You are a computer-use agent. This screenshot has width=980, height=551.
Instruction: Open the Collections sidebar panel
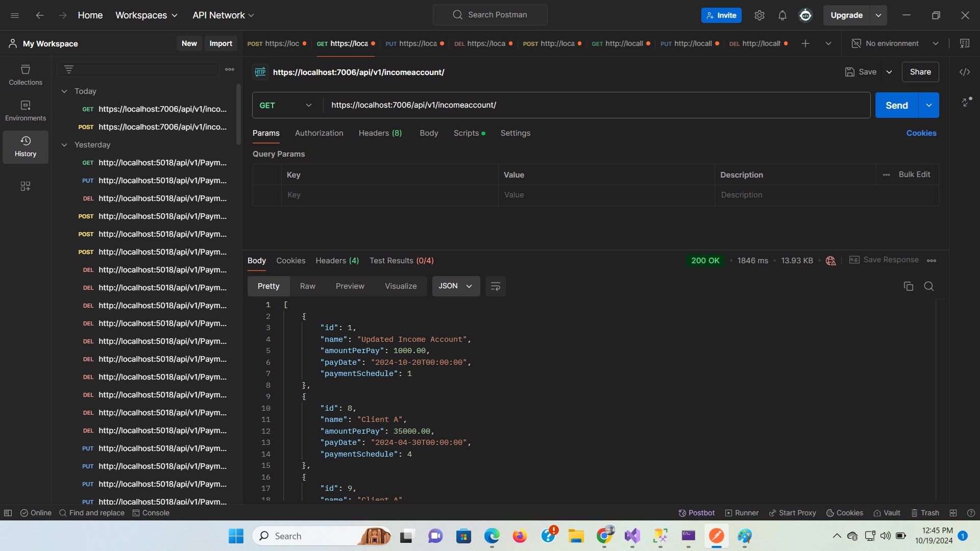26,74
